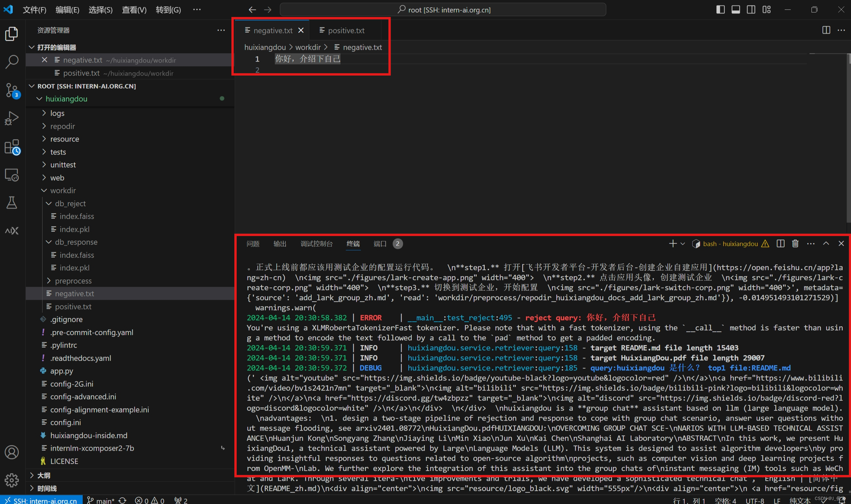
Task: Expand the 大纲 outline section
Action: point(130,476)
